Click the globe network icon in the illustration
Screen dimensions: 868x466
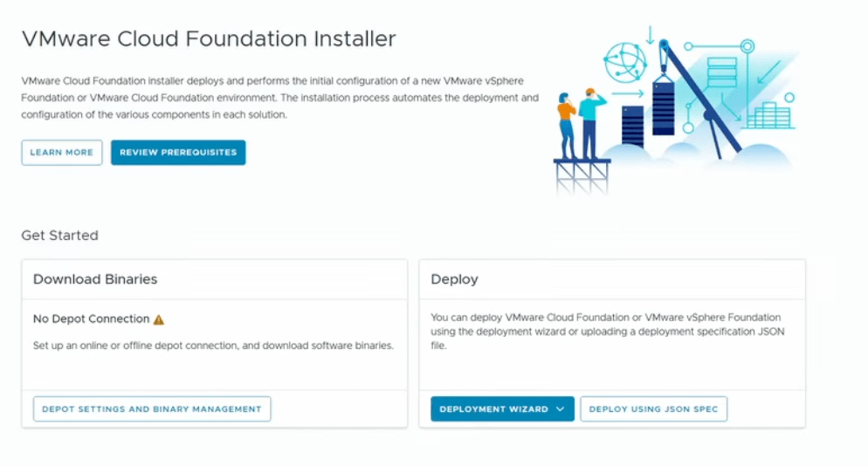[x=624, y=61]
